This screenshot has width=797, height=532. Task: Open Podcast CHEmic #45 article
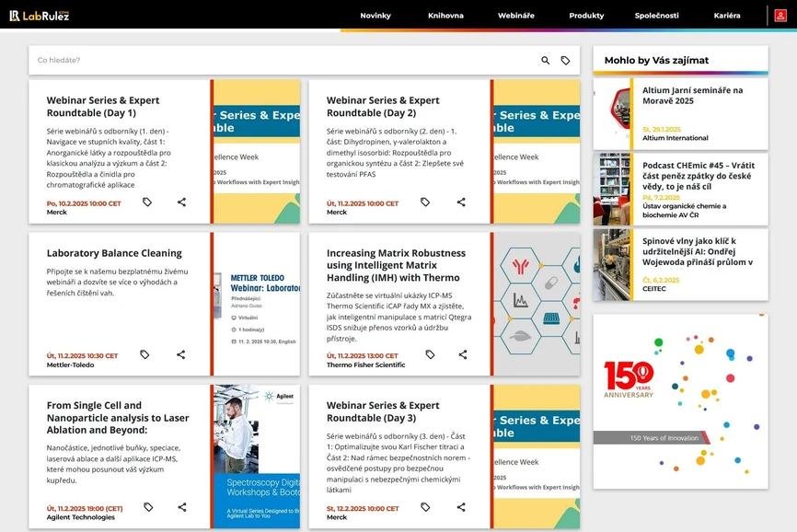click(698, 171)
